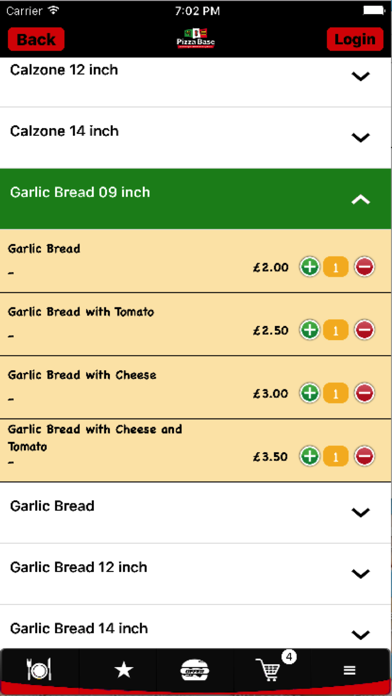Tap the Pizza Base logo
This screenshot has width=392, height=696.
click(x=196, y=39)
